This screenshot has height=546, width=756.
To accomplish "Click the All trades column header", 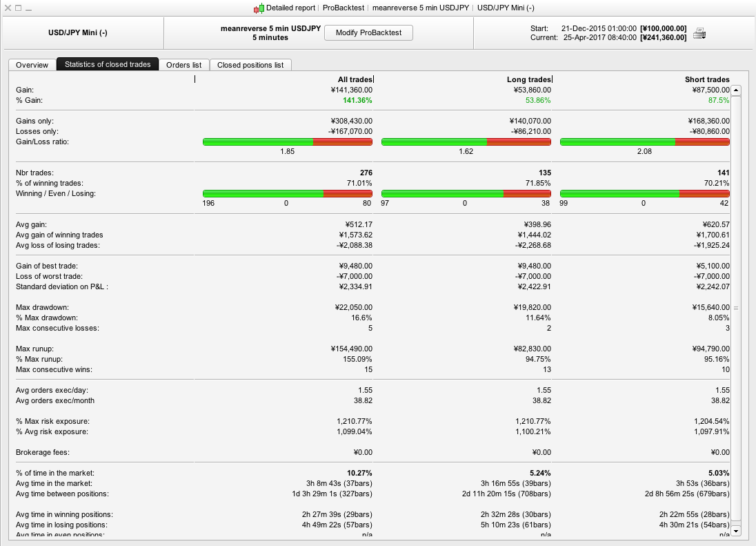I will tap(355, 79).
